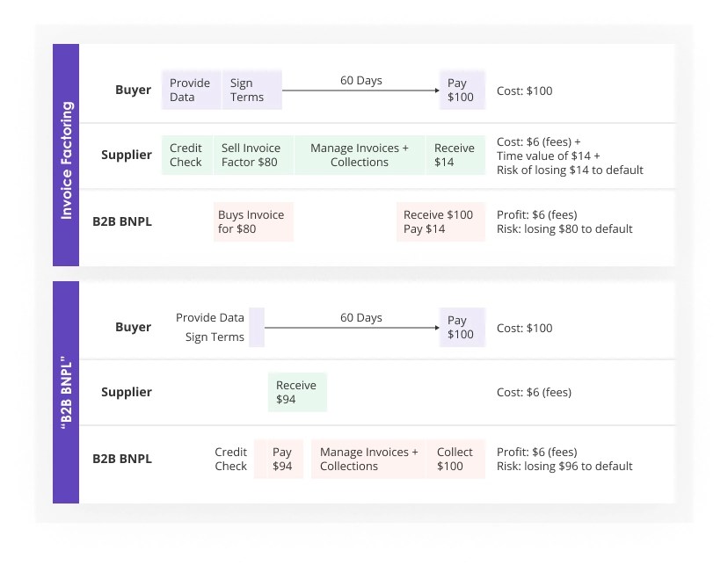This screenshot has height=565, width=728.
Task: Click the lavender "Sign Terms" box
Action: [x=251, y=90]
